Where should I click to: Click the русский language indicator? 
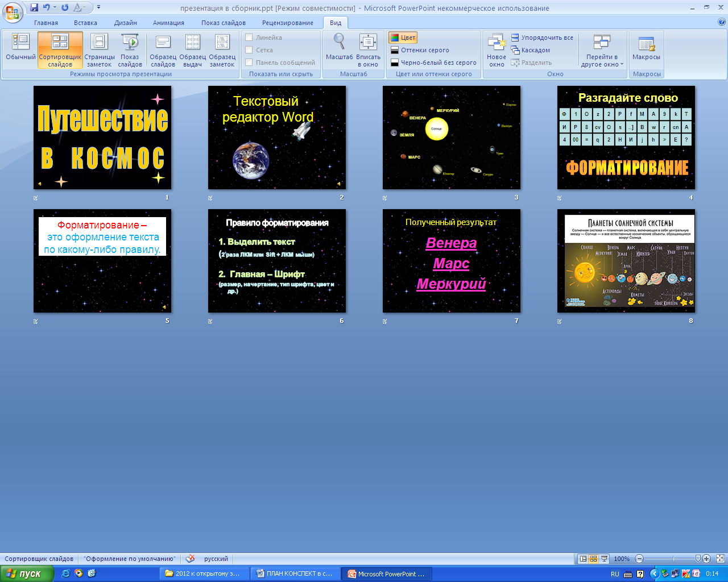click(x=216, y=559)
